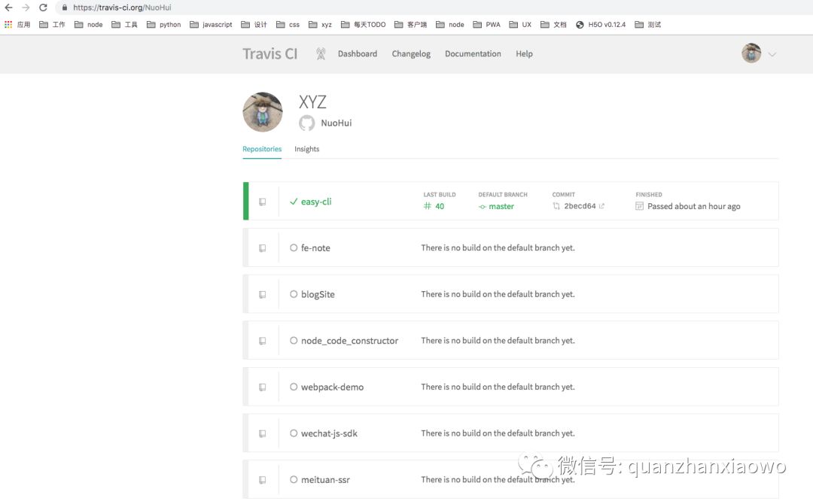Open the fe-note repository
Image resolution: width=813 pixels, height=504 pixels.
pyautogui.click(x=315, y=248)
